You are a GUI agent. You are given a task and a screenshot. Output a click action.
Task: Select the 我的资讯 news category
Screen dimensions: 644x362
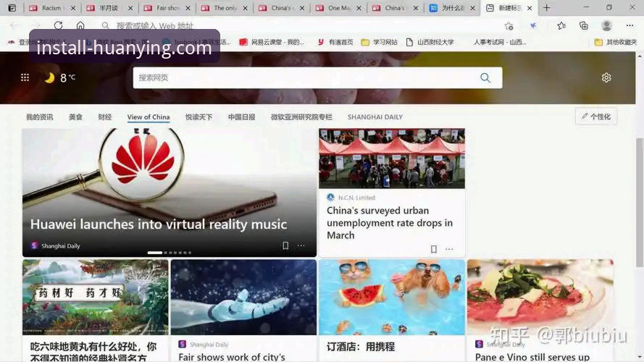pos(39,117)
